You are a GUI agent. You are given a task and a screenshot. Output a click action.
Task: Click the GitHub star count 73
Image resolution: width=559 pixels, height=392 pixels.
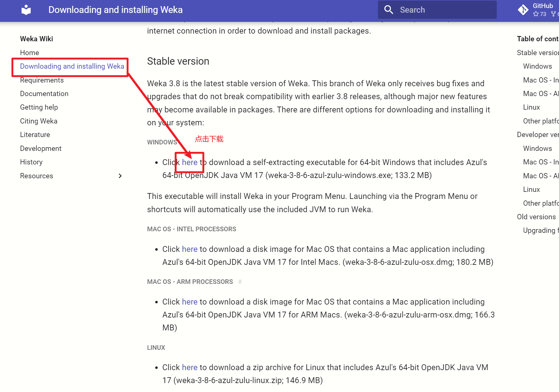pyautogui.click(x=540, y=14)
